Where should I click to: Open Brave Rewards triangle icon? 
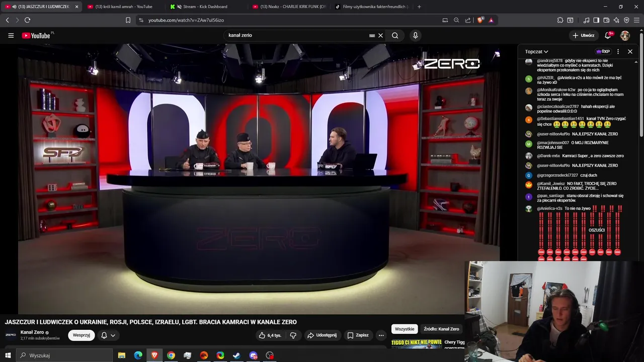click(491, 20)
